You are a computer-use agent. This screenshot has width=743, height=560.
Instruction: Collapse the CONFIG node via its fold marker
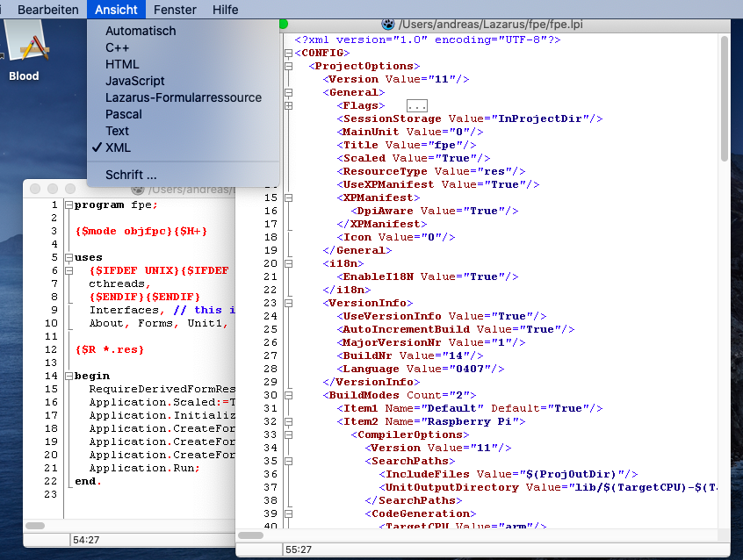(x=288, y=54)
